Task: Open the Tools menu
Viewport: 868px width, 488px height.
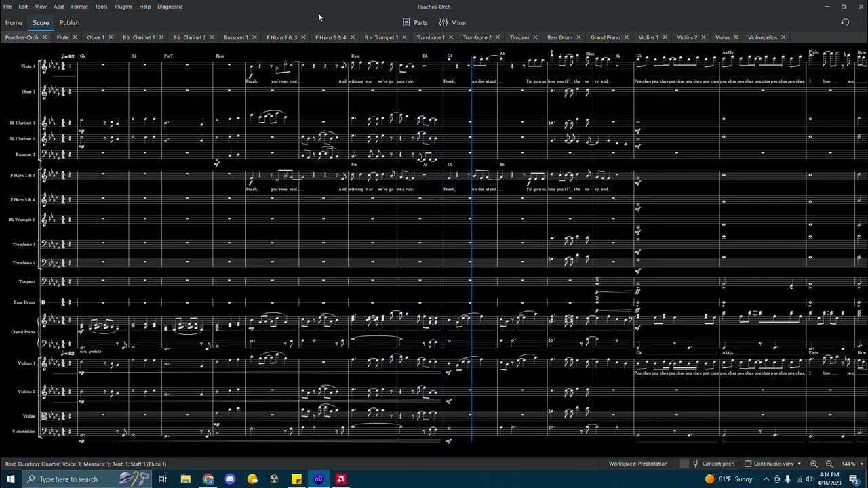Action: point(101,7)
